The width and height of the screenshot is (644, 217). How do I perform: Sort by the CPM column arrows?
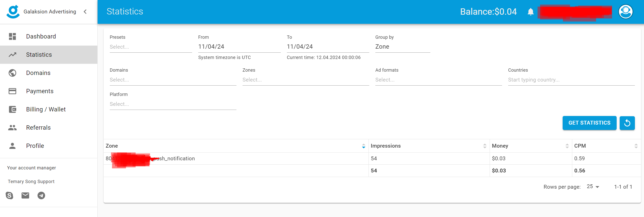[x=636, y=146]
